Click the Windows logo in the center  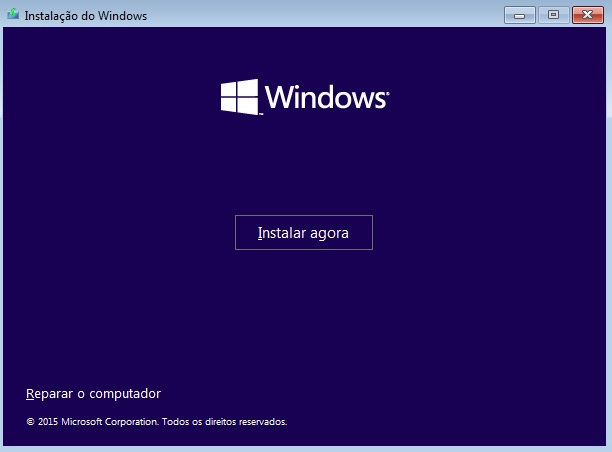pyautogui.click(x=305, y=97)
